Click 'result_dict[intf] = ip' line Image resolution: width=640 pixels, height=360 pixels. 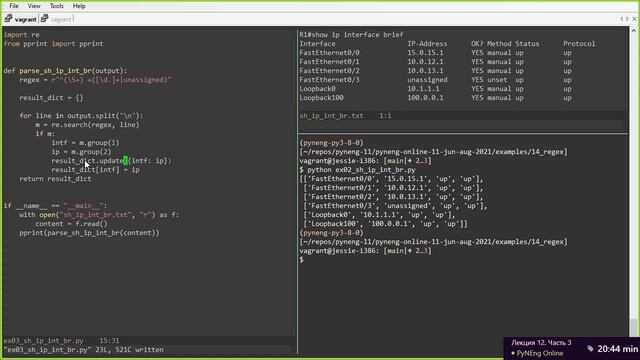96,169
